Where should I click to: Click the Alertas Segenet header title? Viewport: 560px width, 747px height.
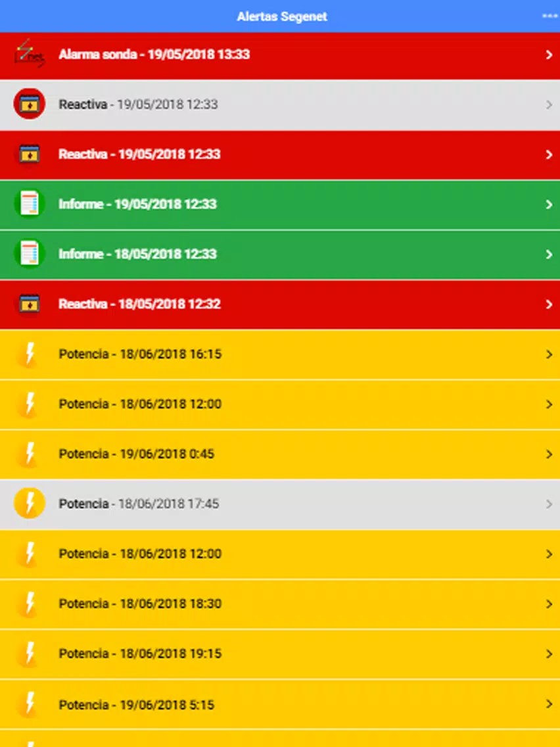point(282,16)
